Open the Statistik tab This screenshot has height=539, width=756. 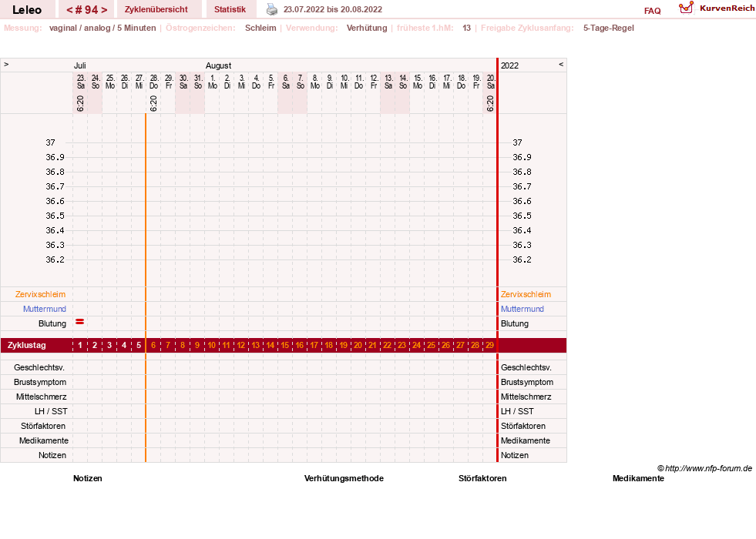[x=230, y=9]
